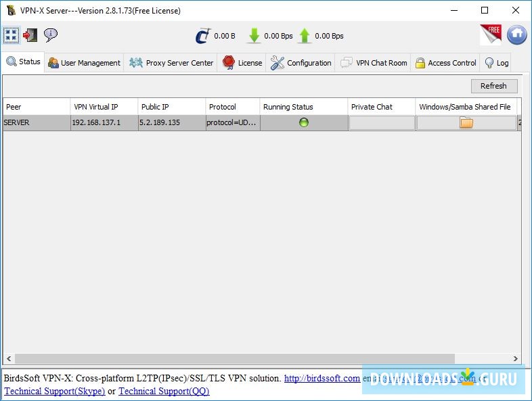532x401 pixels.
Task: Click the horizontal scrollbar right arrow
Action: (x=516, y=358)
